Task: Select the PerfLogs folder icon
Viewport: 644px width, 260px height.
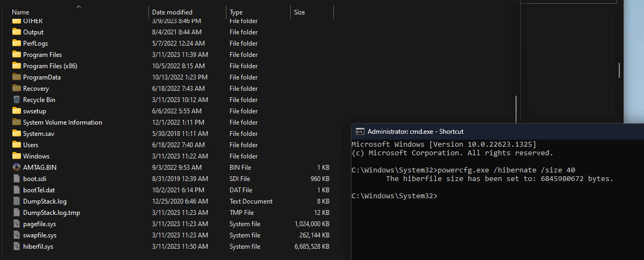Action: pyautogui.click(x=17, y=43)
